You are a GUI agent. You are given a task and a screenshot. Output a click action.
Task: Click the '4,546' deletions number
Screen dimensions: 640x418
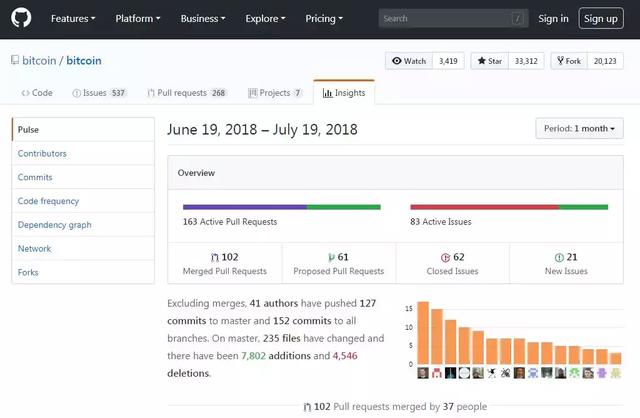[345, 356]
